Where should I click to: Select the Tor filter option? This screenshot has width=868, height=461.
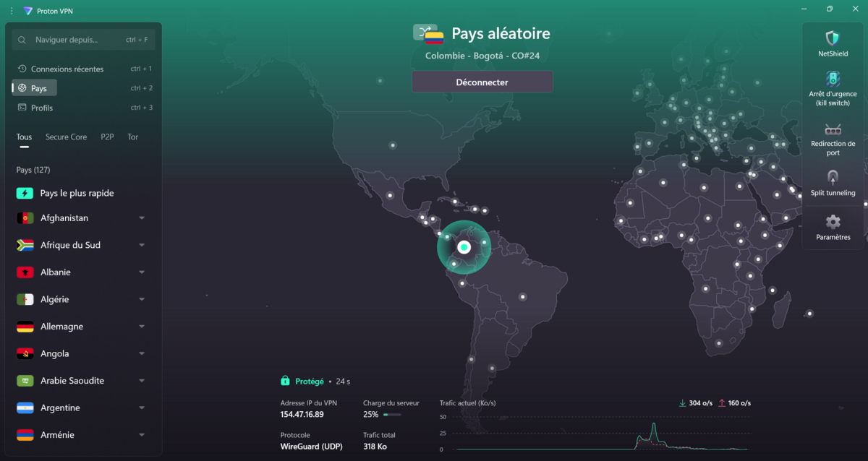[132, 137]
